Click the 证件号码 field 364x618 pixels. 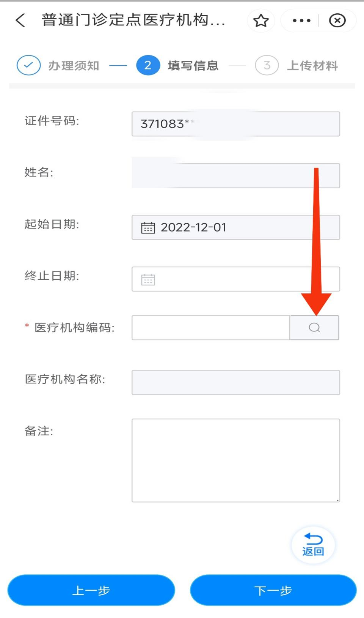235,124
